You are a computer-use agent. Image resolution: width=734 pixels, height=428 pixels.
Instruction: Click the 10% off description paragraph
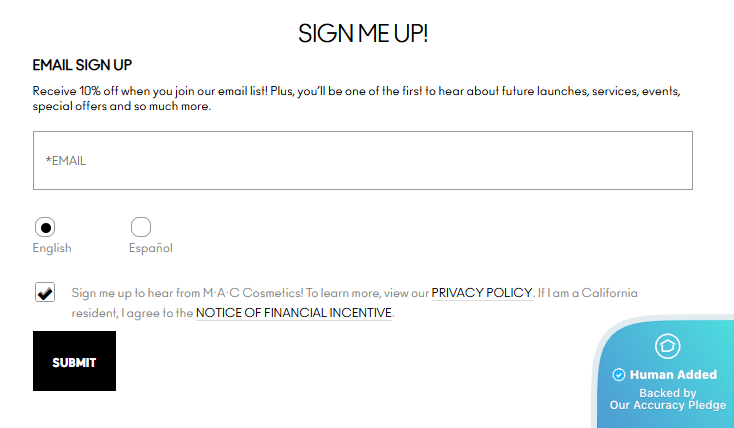pyautogui.click(x=356, y=98)
